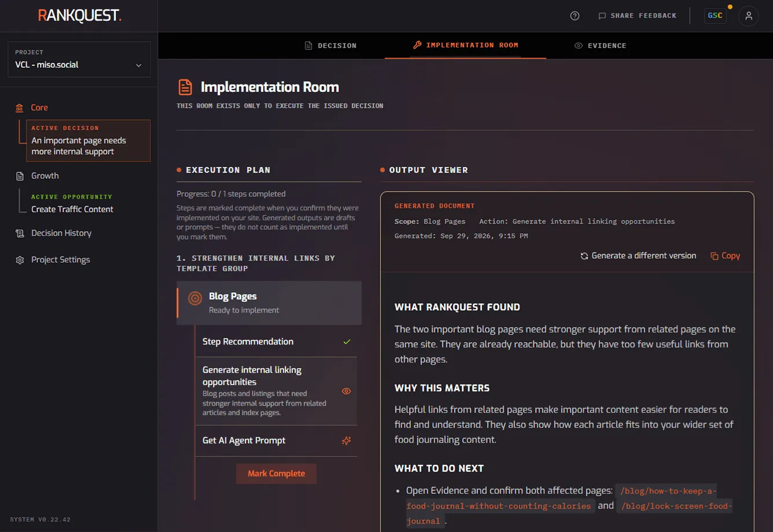Click the Step Recommendation checkmark

347,342
